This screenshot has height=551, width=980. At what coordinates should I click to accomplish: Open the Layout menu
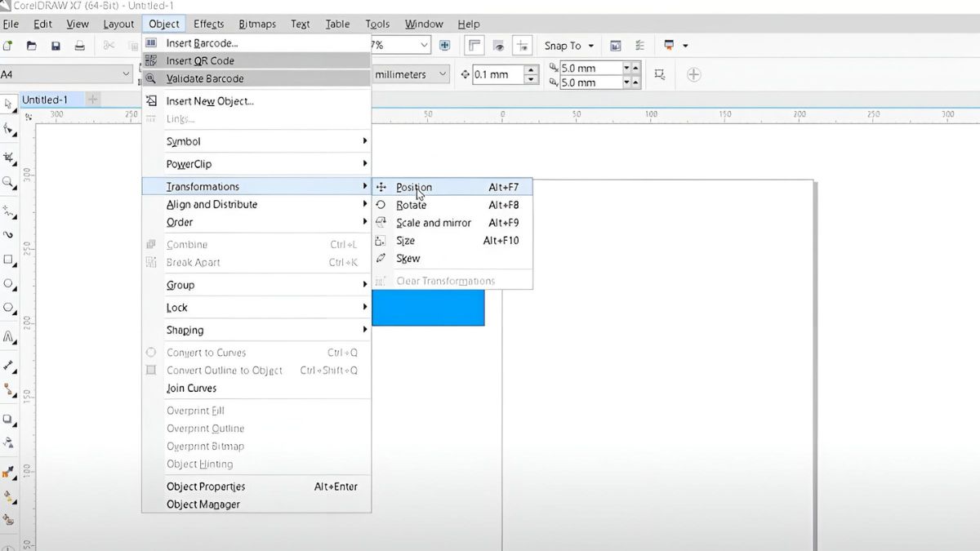pyautogui.click(x=118, y=24)
